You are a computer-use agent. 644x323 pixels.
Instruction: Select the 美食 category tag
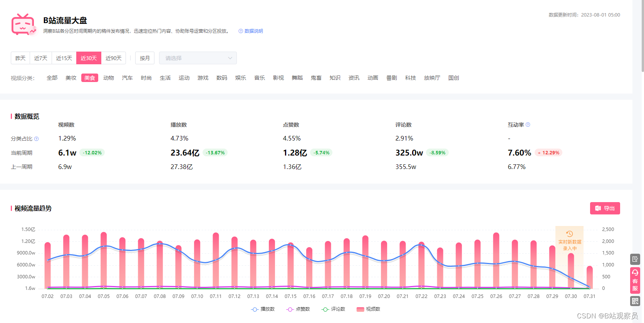tap(90, 78)
